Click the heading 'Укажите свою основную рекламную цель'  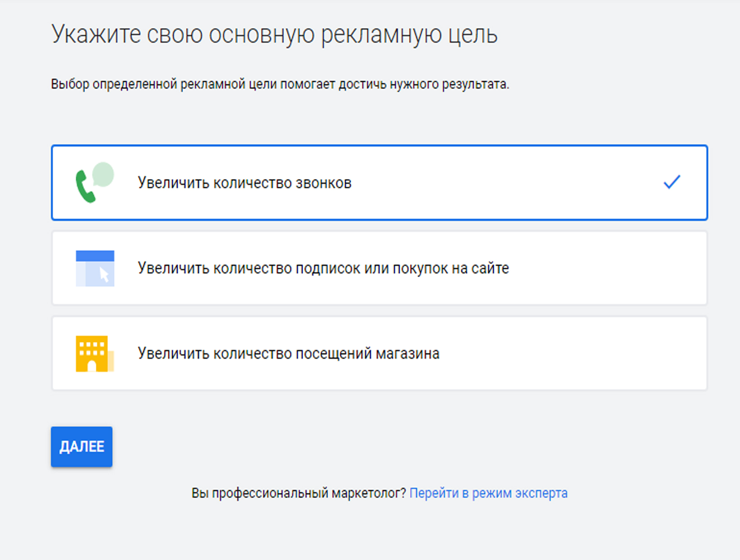tap(274, 35)
